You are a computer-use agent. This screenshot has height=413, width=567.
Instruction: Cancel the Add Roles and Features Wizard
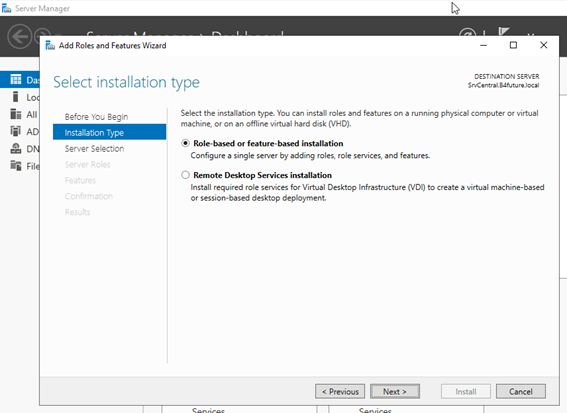[x=521, y=392]
